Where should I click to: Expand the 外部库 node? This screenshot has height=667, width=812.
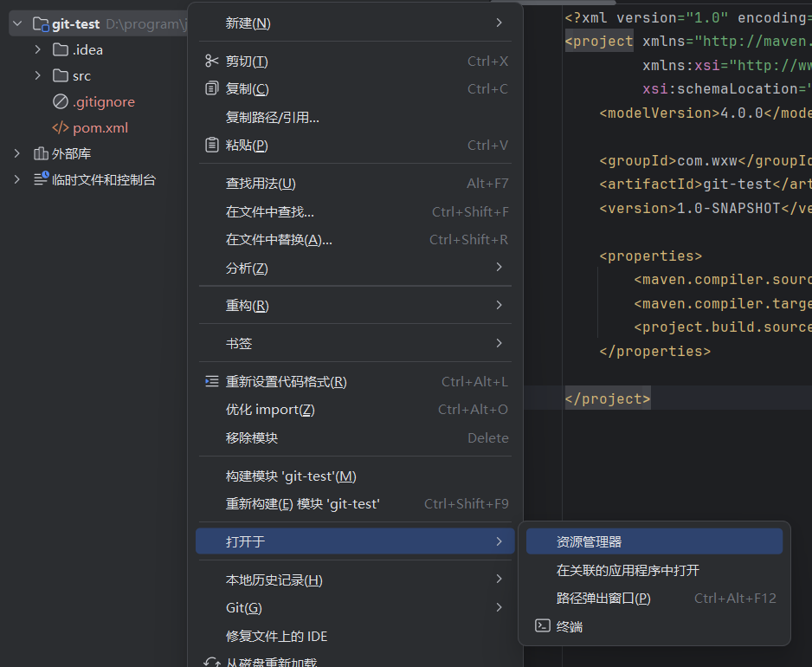(x=17, y=153)
